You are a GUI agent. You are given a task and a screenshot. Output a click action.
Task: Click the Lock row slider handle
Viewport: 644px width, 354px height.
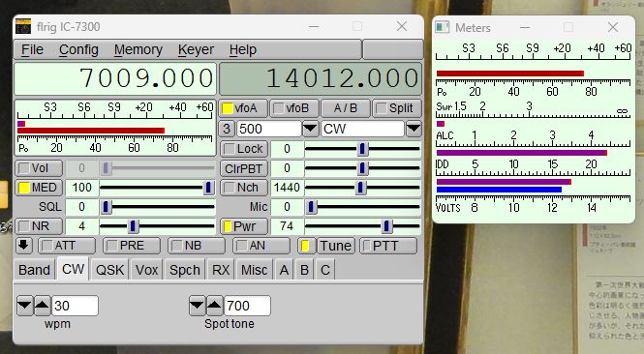362,149
